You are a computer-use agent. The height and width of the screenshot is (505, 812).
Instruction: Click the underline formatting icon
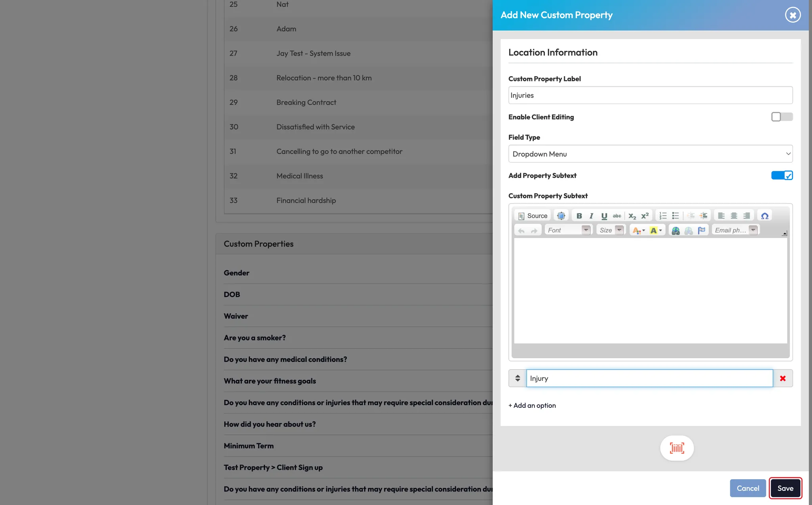coord(604,216)
